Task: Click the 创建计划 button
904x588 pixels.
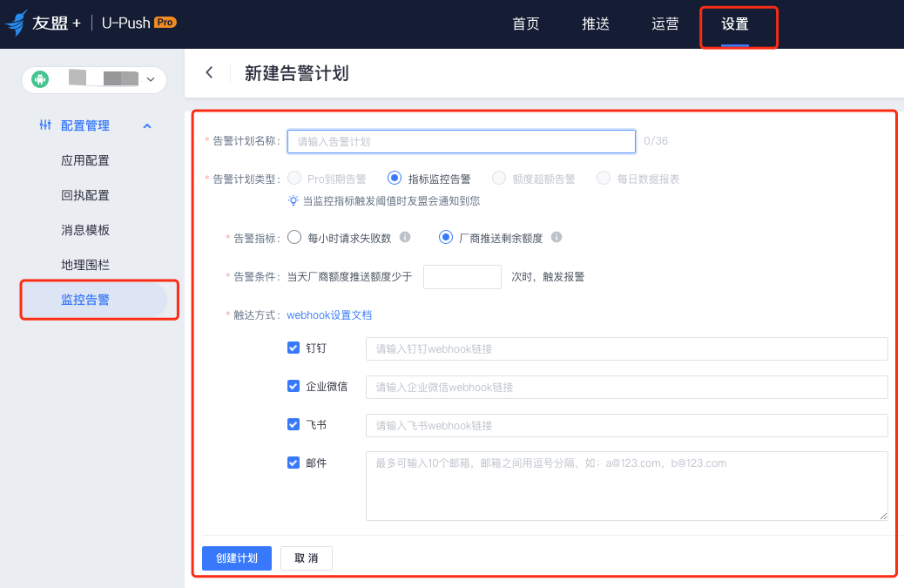Action: tap(236, 558)
